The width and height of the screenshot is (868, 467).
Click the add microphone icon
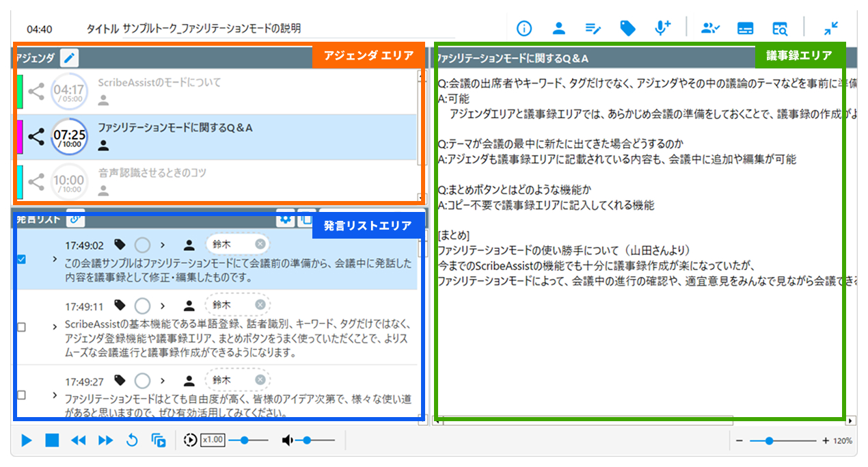pos(662,28)
